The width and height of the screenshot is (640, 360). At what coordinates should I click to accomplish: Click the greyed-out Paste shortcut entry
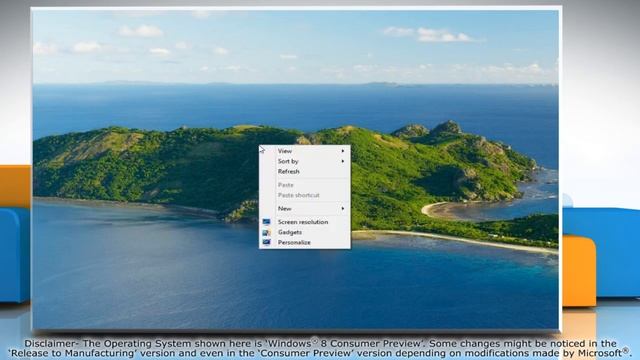click(304, 195)
